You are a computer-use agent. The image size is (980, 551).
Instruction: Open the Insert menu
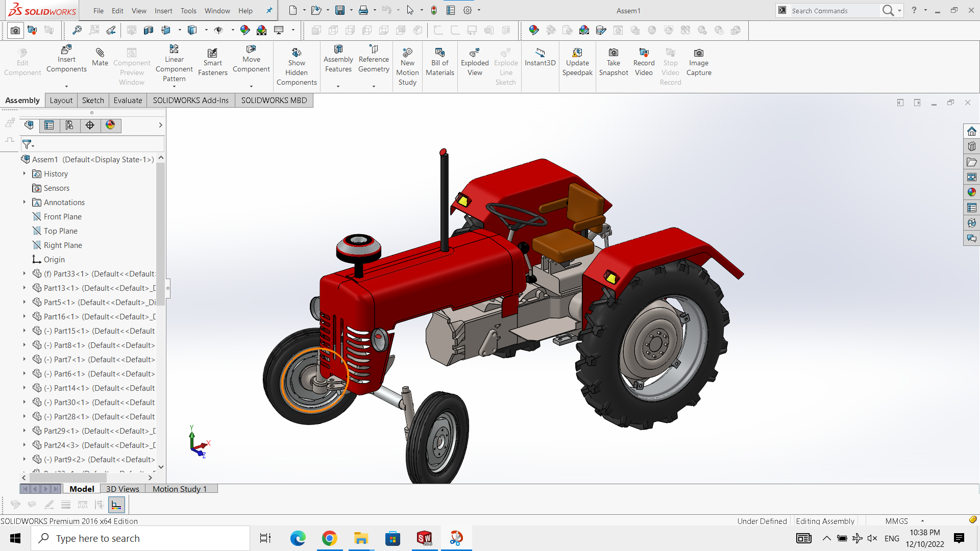pos(163,11)
